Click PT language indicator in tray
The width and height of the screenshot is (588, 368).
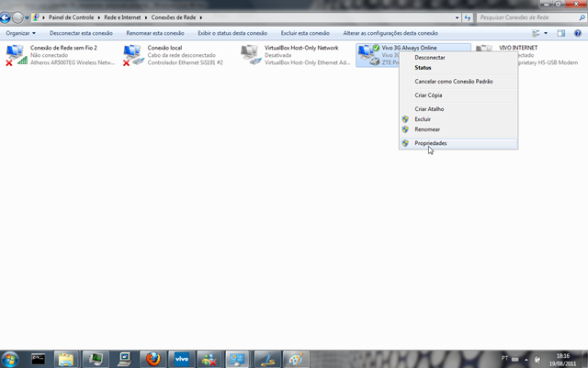point(504,359)
